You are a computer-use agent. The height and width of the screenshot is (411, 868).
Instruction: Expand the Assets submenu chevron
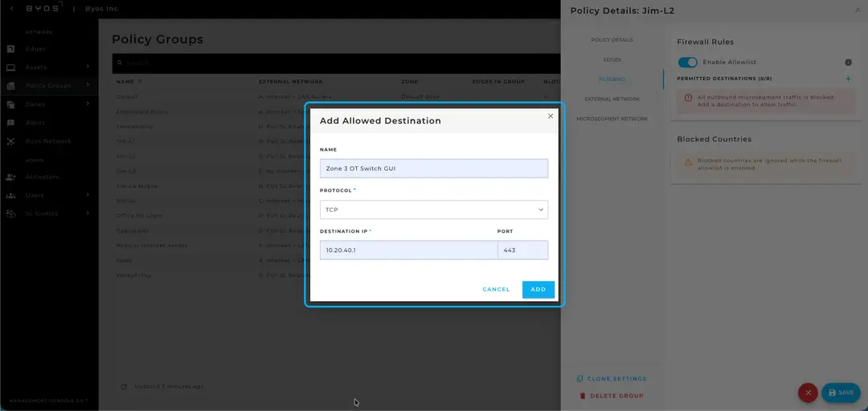pyautogui.click(x=88, y=67)
